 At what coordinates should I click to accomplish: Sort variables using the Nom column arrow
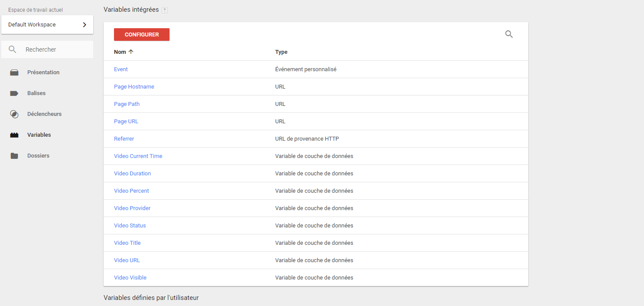point(130,52)
